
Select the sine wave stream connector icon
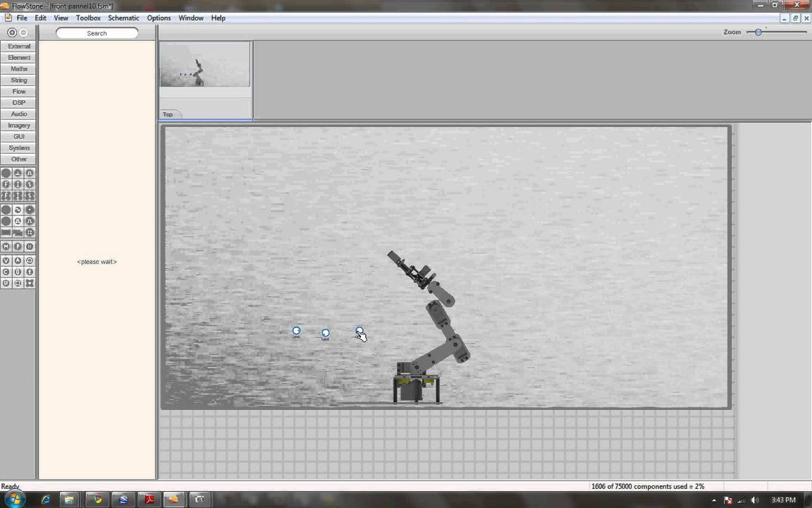point(18,210)
